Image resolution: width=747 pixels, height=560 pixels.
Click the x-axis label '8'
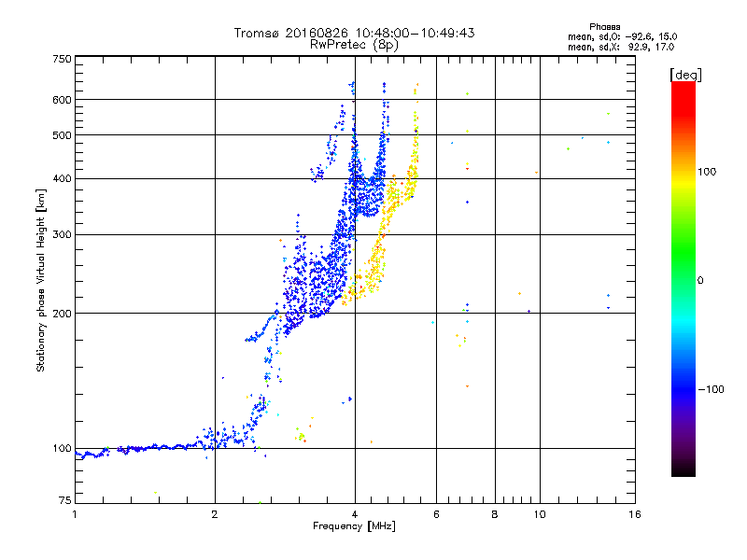coord(495,514)
